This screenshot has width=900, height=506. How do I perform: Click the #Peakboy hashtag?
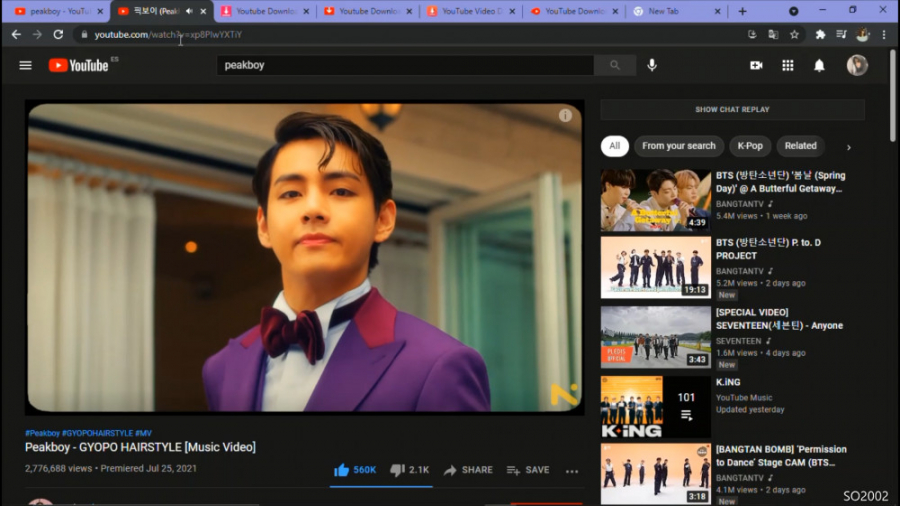tap(42, 433)
